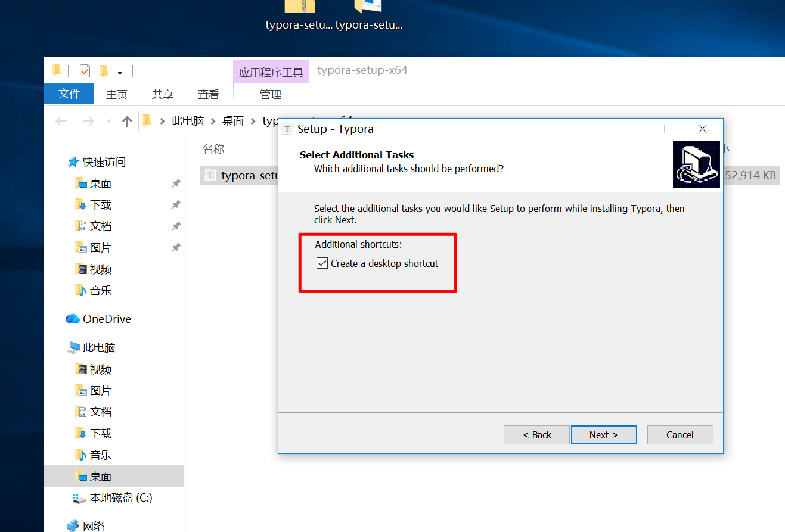Click the Typora icon in the Setup title bar
This screenshot has height=532, width=785.
(x=288, y=129)
